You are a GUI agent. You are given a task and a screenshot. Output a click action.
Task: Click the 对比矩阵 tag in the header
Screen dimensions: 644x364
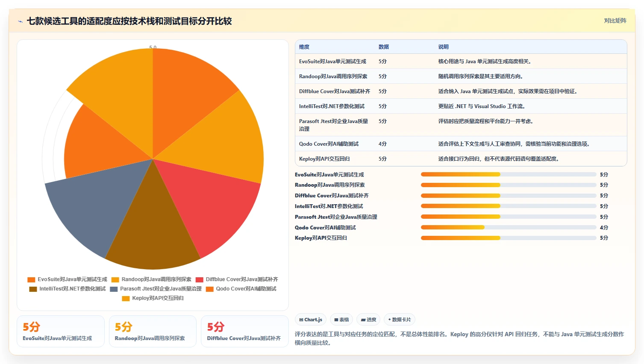615,21
